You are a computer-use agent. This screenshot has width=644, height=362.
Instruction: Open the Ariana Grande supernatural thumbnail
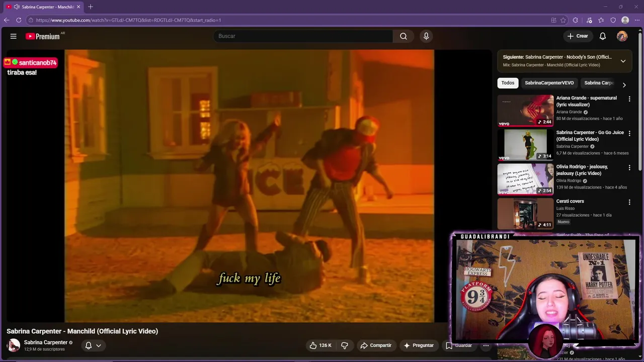(525, 111)
